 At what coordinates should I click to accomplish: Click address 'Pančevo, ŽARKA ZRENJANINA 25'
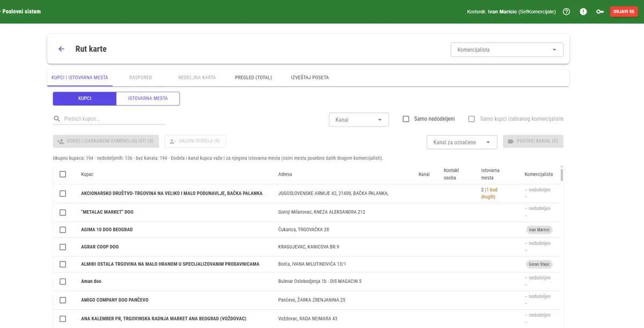pyautogui.click(x=312, y=300)
